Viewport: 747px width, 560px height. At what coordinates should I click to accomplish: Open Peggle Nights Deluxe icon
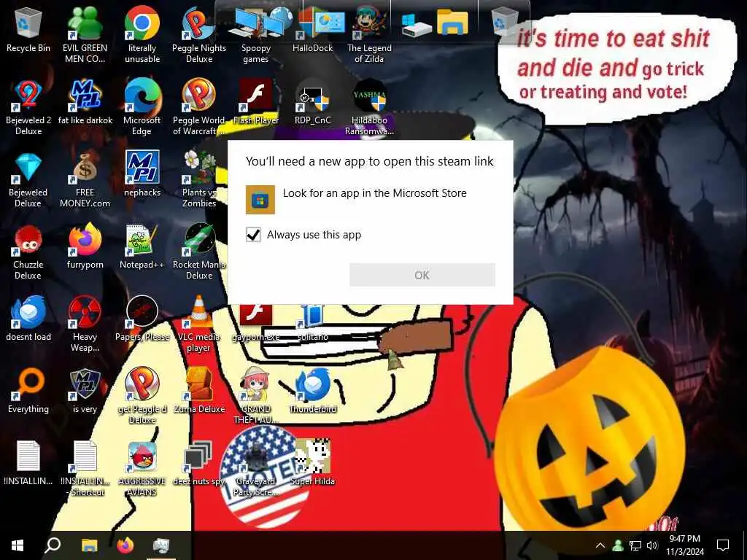tap(199, 23)
